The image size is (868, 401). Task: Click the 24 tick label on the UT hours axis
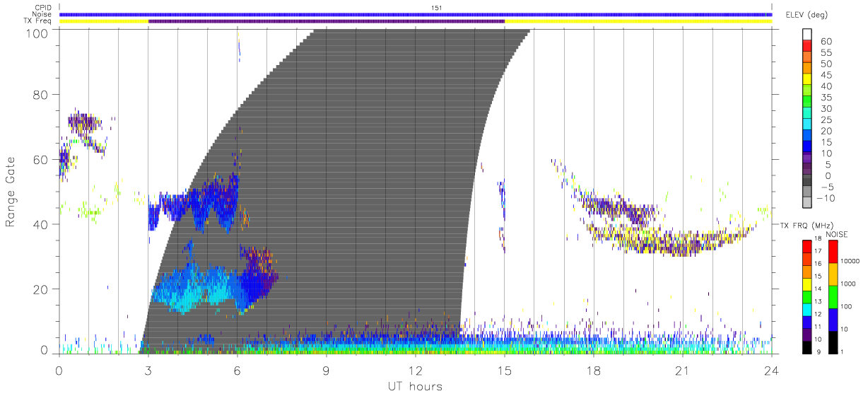pos(772,371)
